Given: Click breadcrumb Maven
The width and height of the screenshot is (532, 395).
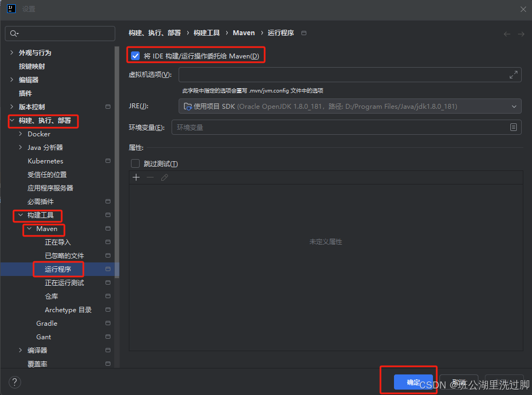Looking at the screenshot, I should [244, 33].
